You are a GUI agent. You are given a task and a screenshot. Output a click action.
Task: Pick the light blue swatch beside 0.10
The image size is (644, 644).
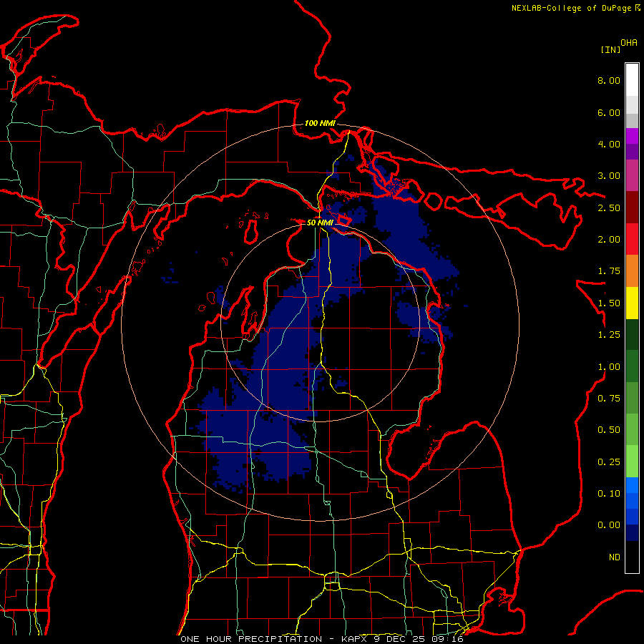pos(632,485)
